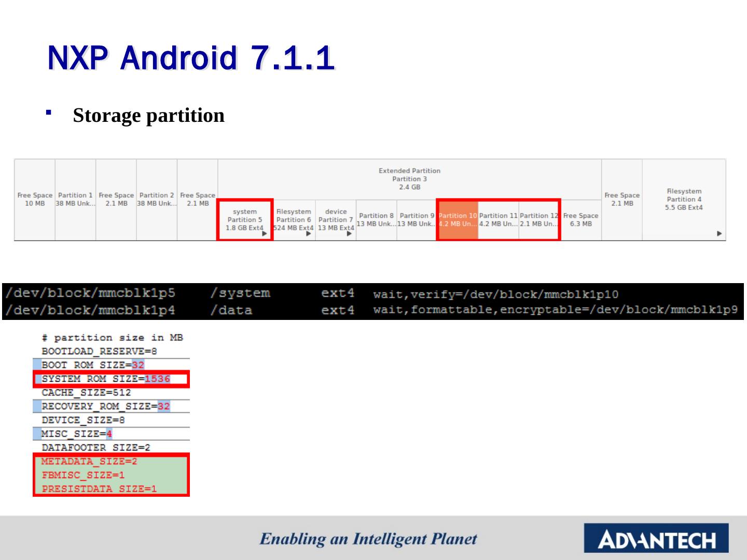Screen dimensions: 747x560
Task: Select the Partition 1 38 MB block
Action: coord(75,200)
